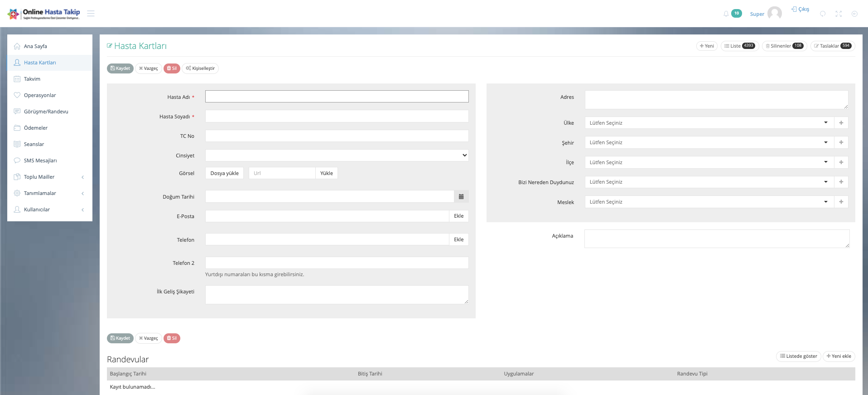The height and width of the screenshot is (395, 868).
Task: Click the plus icon next to Meslek
Action: pos(841,202)
